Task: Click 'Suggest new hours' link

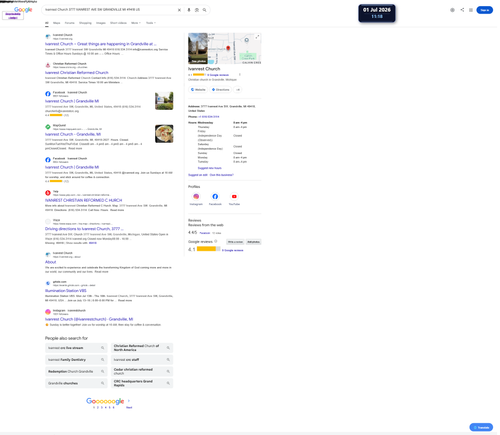Action: pyautogui.click(x=210, y=168)
